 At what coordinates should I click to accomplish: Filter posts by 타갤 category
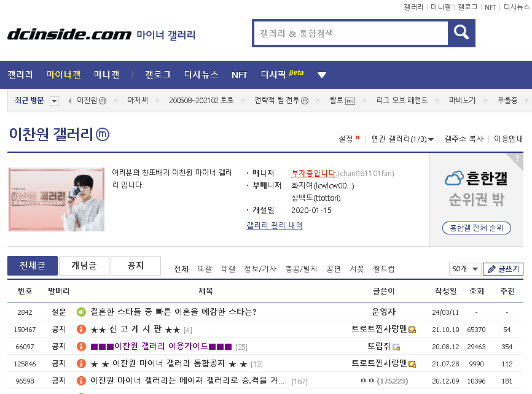pyautogui.click(x=228, y=269)
